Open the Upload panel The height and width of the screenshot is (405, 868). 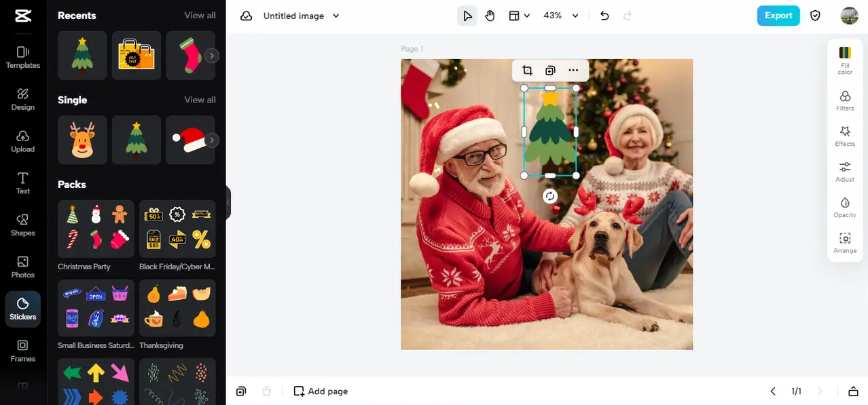click(23, 141)
